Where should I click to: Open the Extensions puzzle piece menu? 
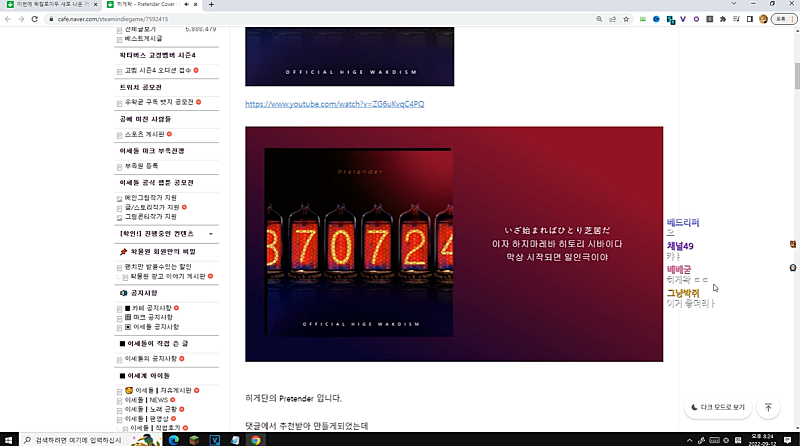(x=722, y=19)
